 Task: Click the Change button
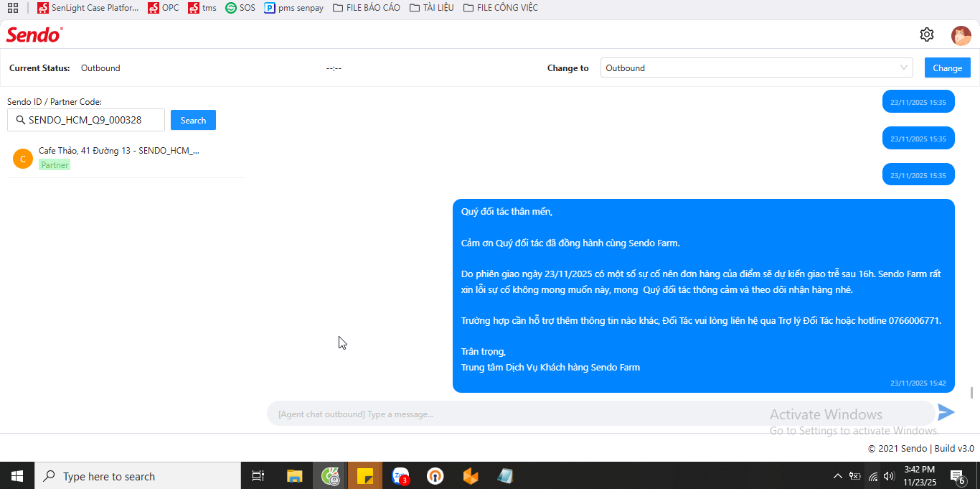(947, 67)
